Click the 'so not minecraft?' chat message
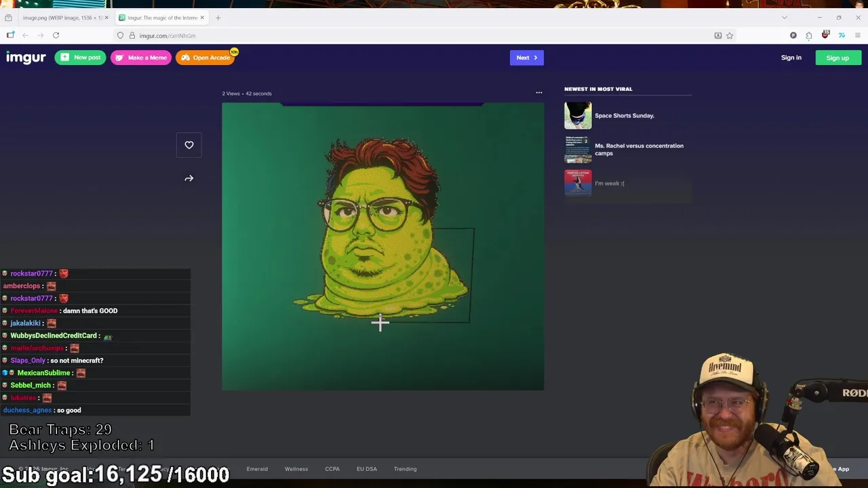Screen dimensions: 868x488 click(77, 361)
